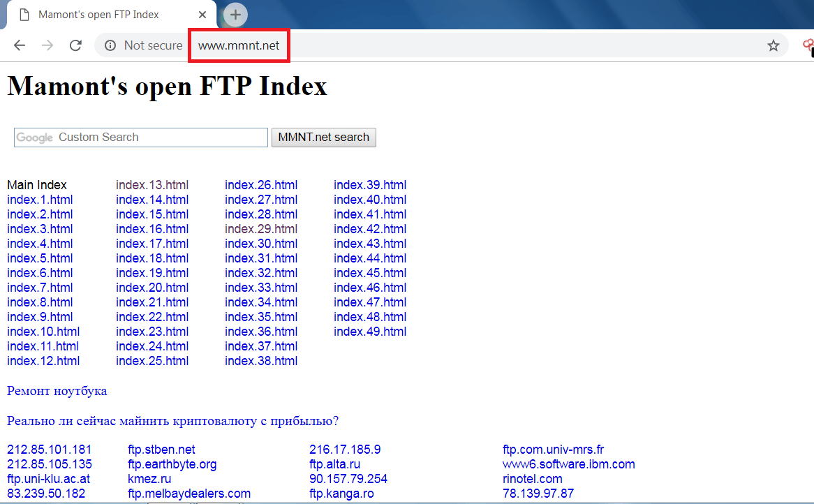Follow the Ремонт ноутбука link
814x504 pixels.
pyautogui.click(x=57, y=391)
